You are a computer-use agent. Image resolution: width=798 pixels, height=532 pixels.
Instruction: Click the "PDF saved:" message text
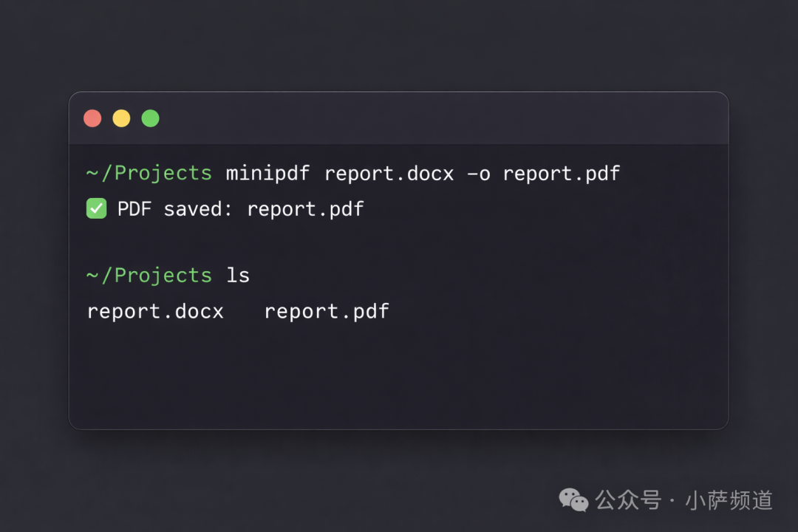[x=174, y=209]
